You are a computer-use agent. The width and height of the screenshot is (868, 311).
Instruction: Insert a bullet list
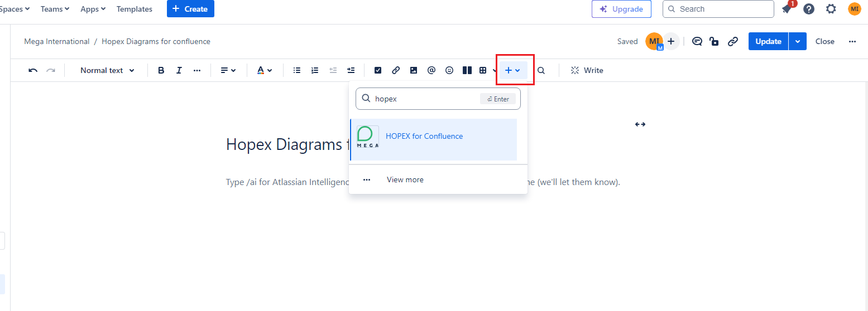pyautogui.click(x=297, y=70)
